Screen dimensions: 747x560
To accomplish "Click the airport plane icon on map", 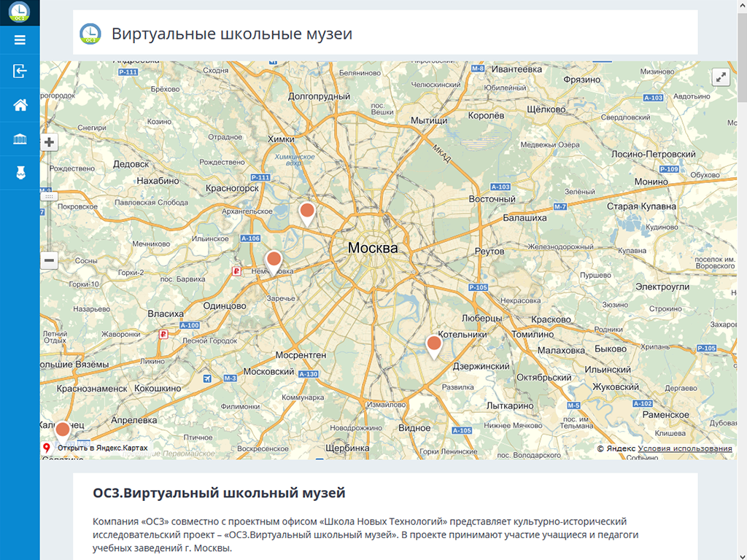I will tap(207, 378).
